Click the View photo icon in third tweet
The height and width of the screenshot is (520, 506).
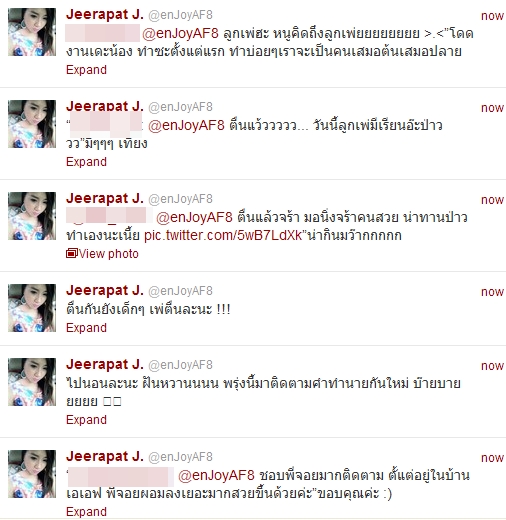pyautogui.click(x=72, y=254)
